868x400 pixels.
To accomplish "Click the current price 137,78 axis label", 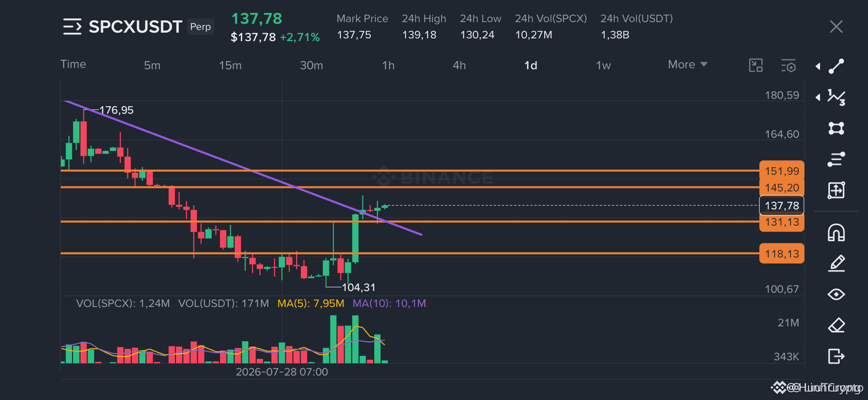I will point(781,206).
